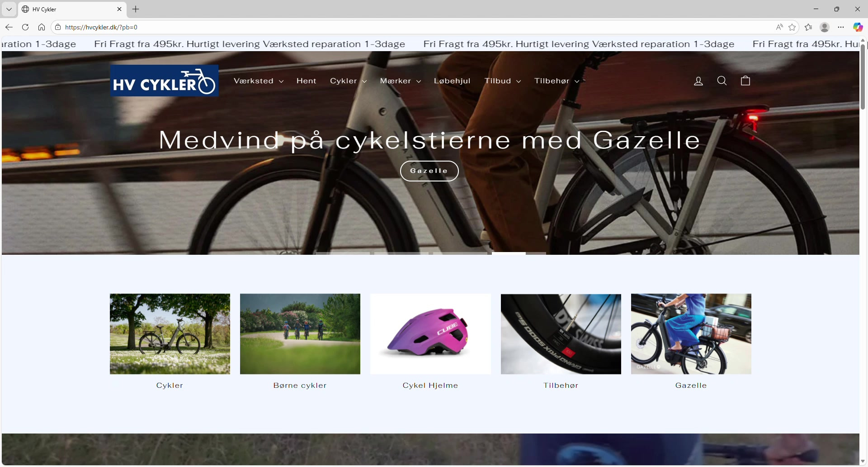Viewport: 868px width, 467px height.
Task: Expand the Tilbud dropdown menu
Action: click(x=503, y=81)
